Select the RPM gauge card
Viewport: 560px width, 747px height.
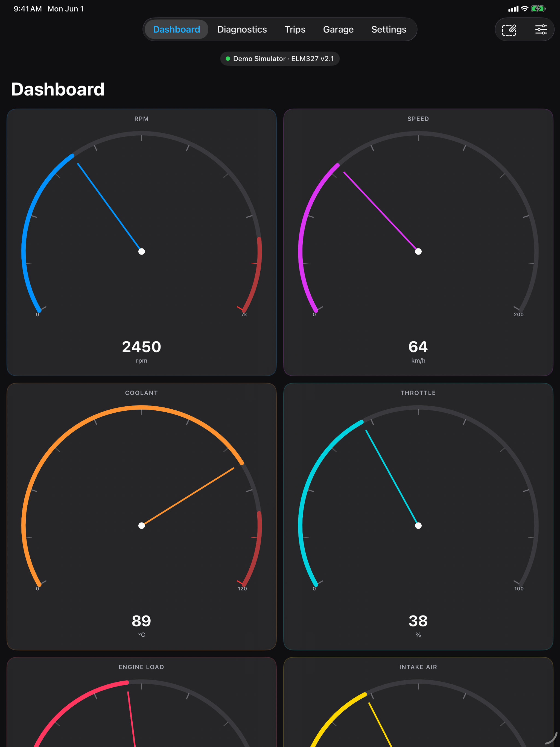[142, 242]
